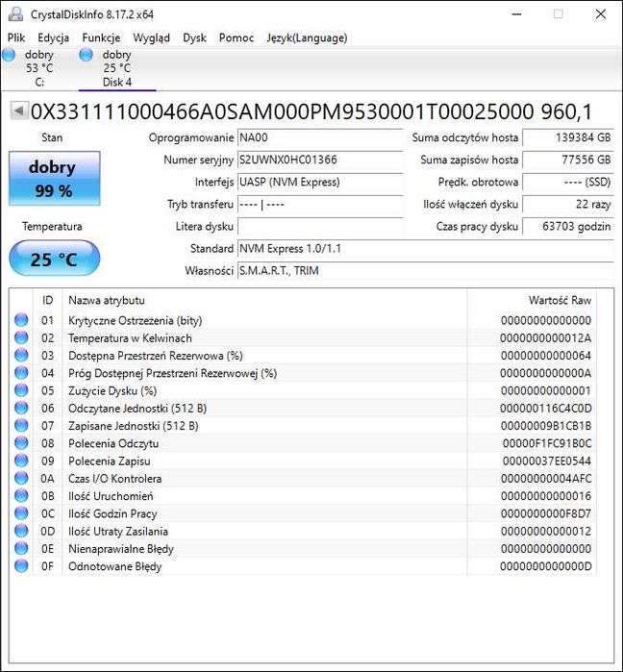
Task: Click raw value 00000F1FC91B0C
Action: point(547,443)
